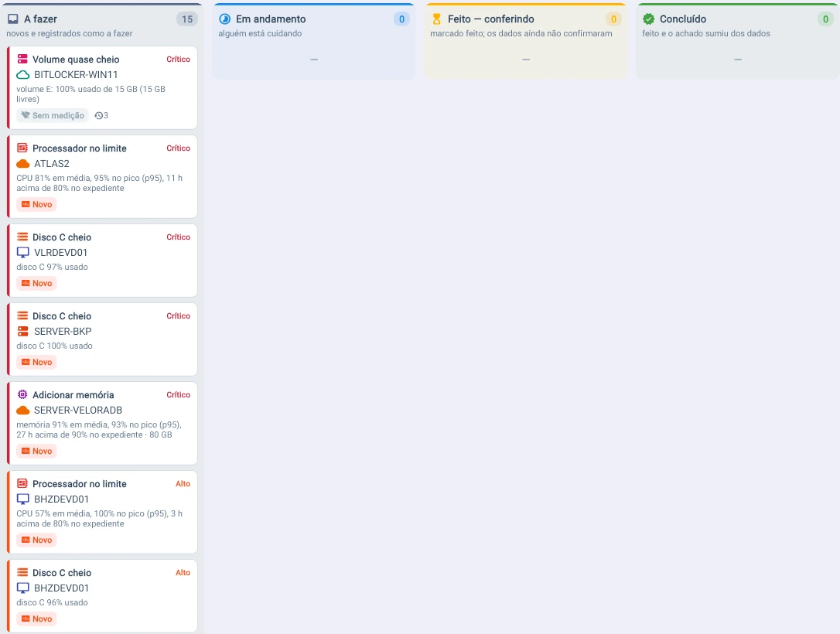The height and width of the screenshot is (634, 840).
Task: Click the server icon next to SERVER-BKP
Action: pyautogui.click(x=22, y=331)
